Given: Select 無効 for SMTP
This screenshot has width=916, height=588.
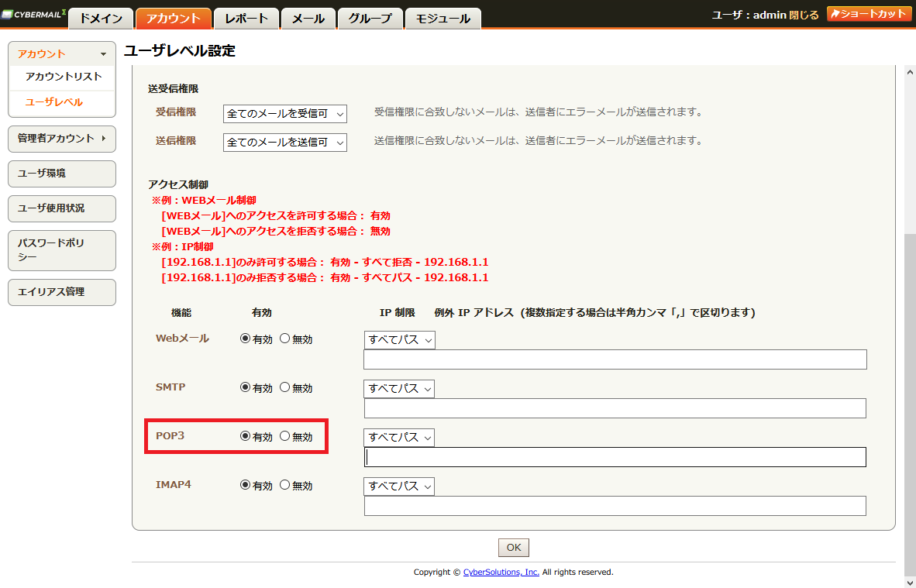Looking at the screenshot, I should click(284, 387).
